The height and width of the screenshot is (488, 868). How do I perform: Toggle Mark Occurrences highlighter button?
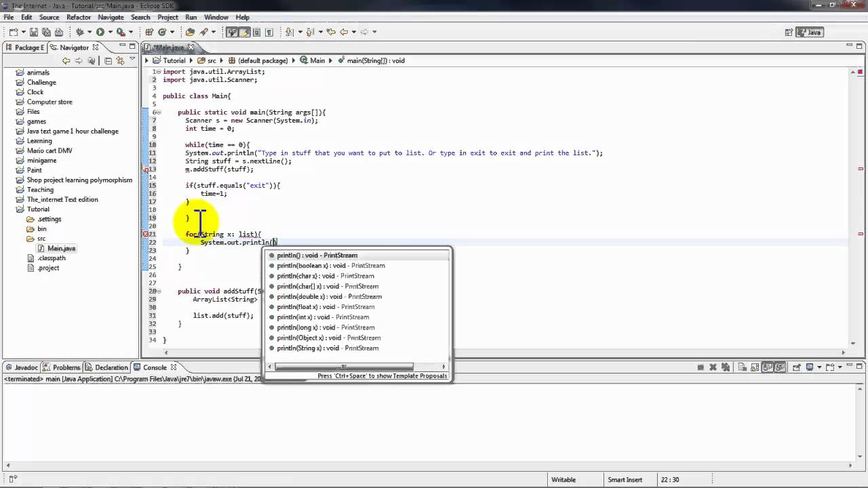click(244, 32)
